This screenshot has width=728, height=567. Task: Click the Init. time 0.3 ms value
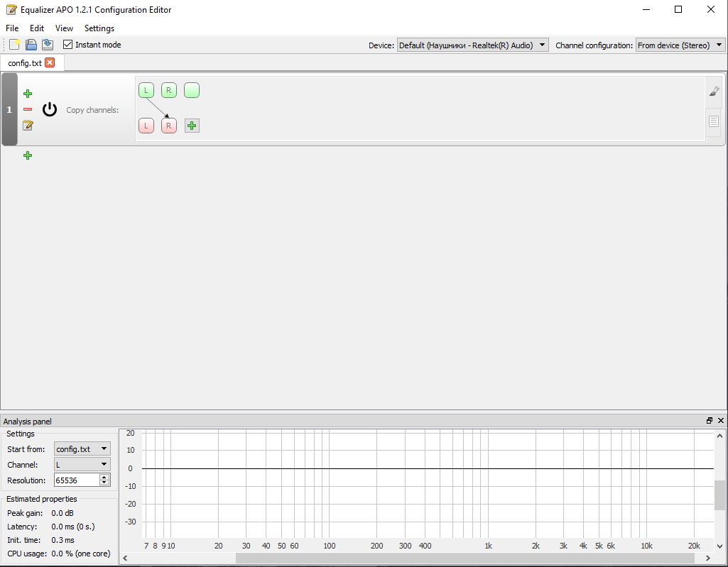coord(63,540)
